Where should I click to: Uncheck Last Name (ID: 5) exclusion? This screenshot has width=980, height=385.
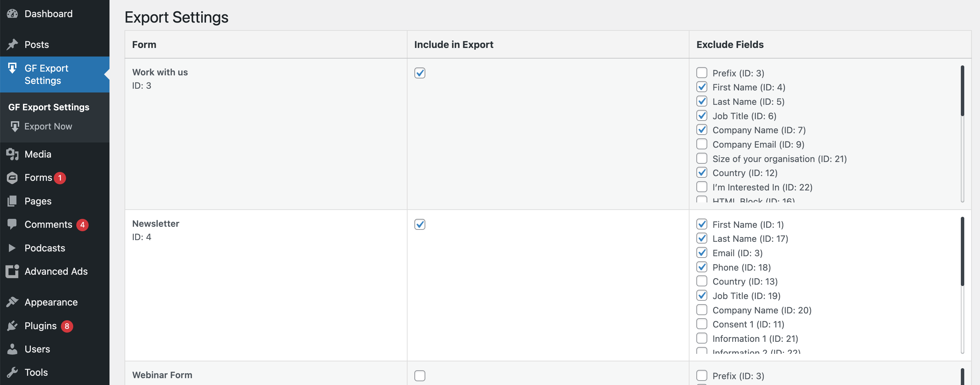coord(701,101)
